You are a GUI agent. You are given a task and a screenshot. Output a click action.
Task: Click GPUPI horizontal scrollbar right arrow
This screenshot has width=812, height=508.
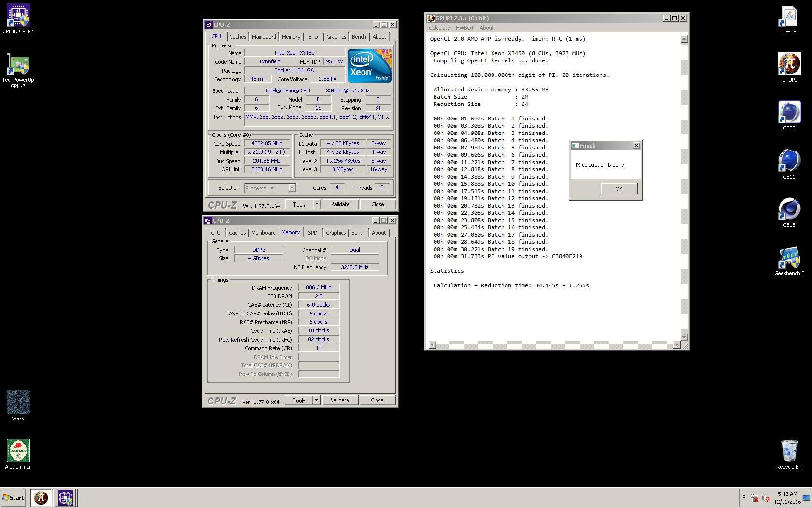(676, 345)
